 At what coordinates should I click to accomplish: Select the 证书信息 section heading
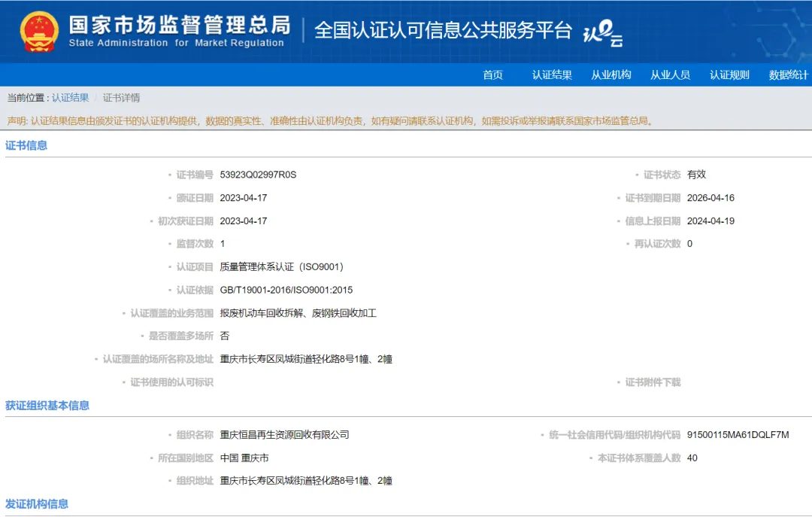point(26,146)
